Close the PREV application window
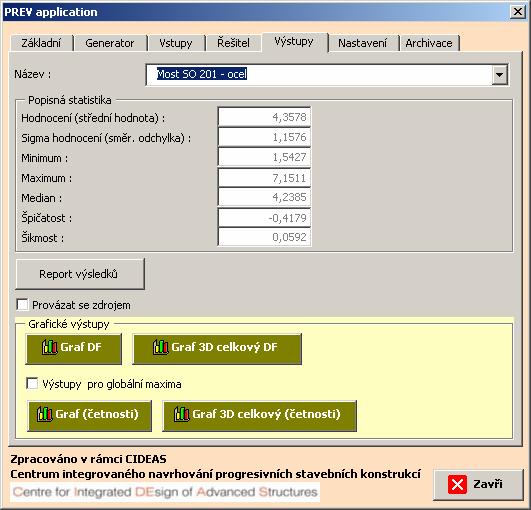This screenshot has height=510, width=531. [518, 12]
